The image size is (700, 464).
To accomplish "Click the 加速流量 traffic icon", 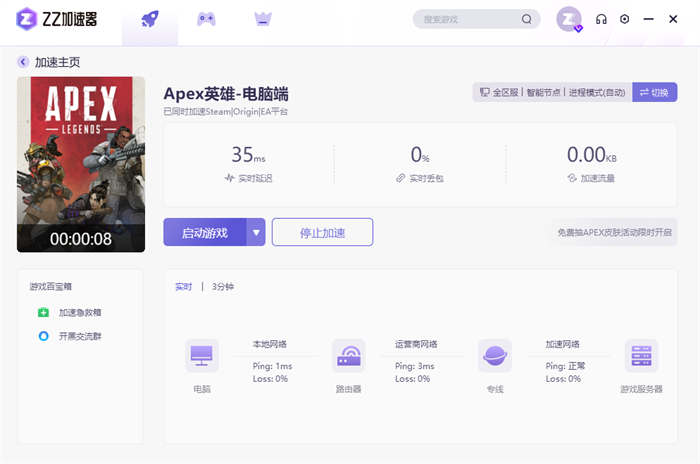I will [572, 178].
